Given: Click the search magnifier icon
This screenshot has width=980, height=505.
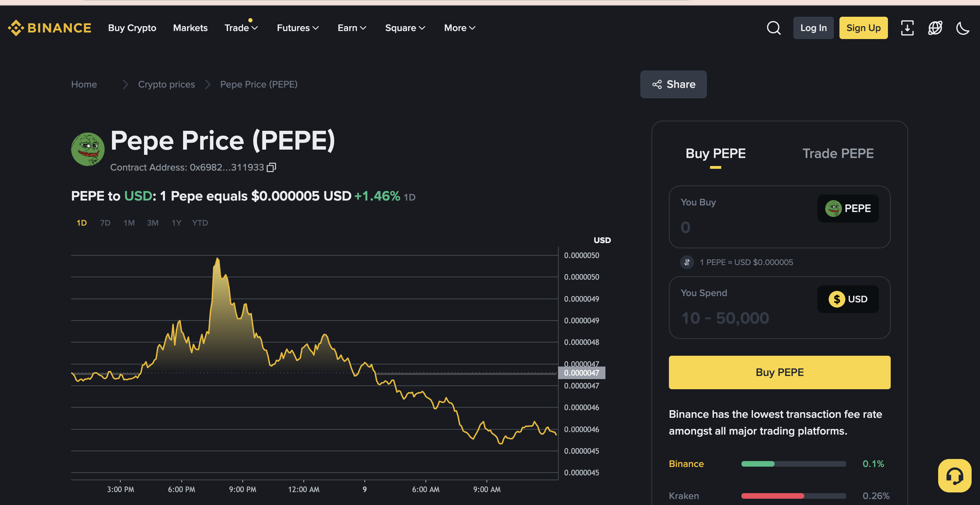Looking at the screenshot, I should [774, 28].
